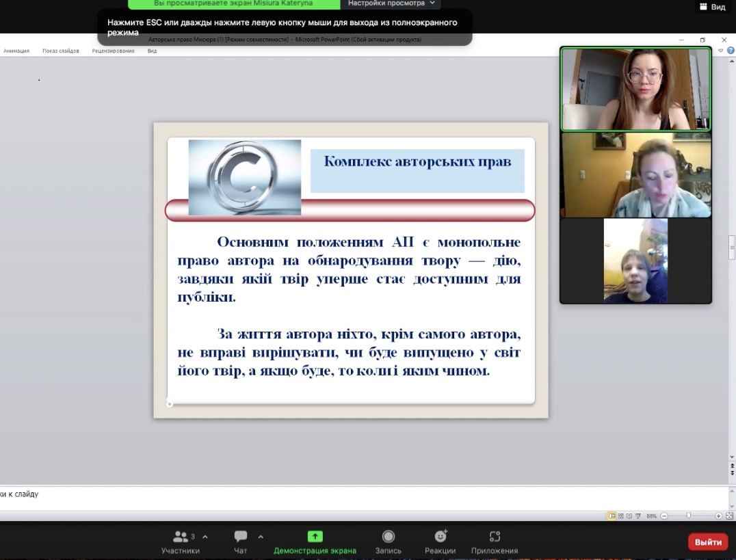The height and width of the screenshot is (560, 736).
Task: Expand the arrow next to Участники
Action: coord(205,537)
